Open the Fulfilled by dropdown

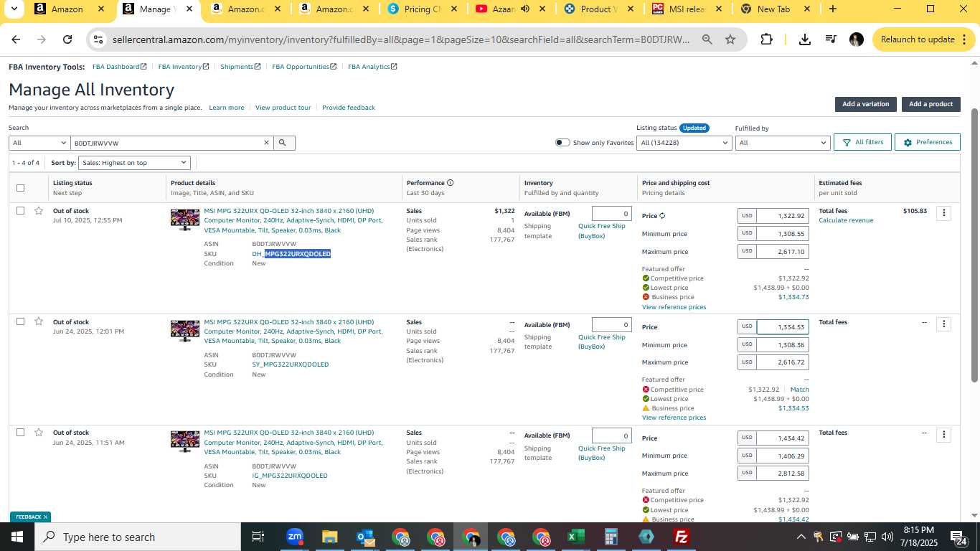tap(783, 143)
